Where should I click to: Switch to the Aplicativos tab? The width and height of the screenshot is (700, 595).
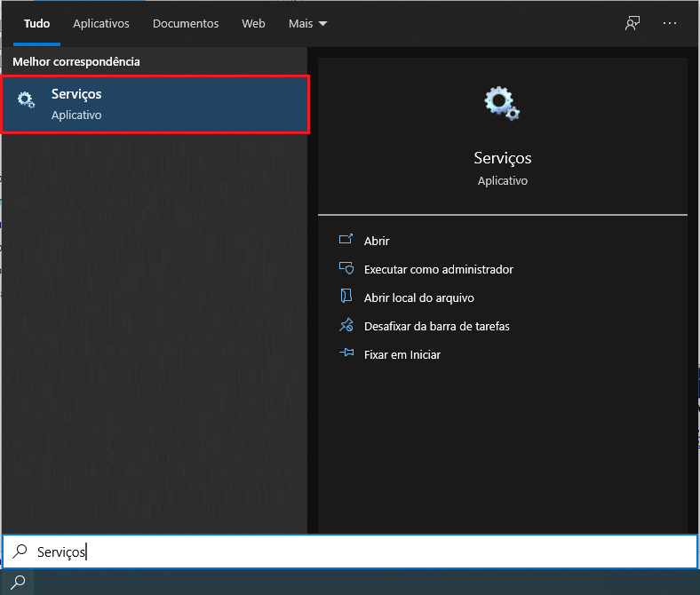[101, 24]
